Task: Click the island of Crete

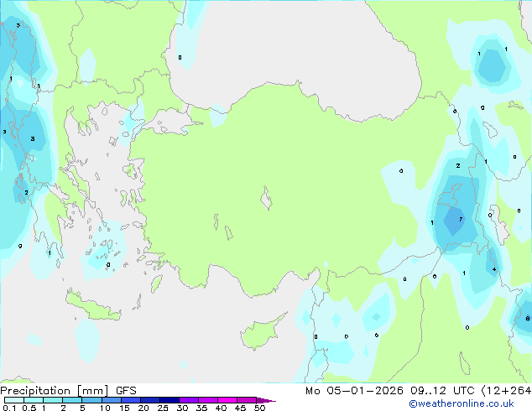Action: tap(92, 306)
